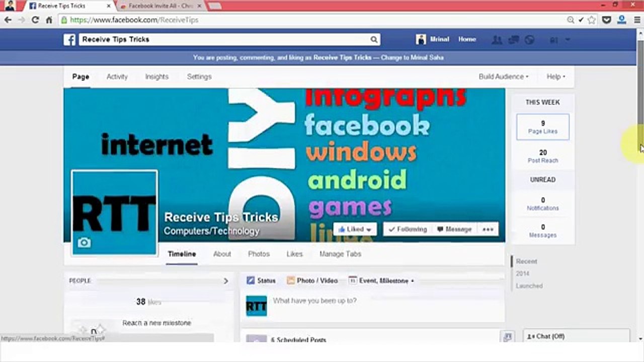Click the Home link in Facebook header
This screenshot has width=644, height=362.
pos(467,39)
